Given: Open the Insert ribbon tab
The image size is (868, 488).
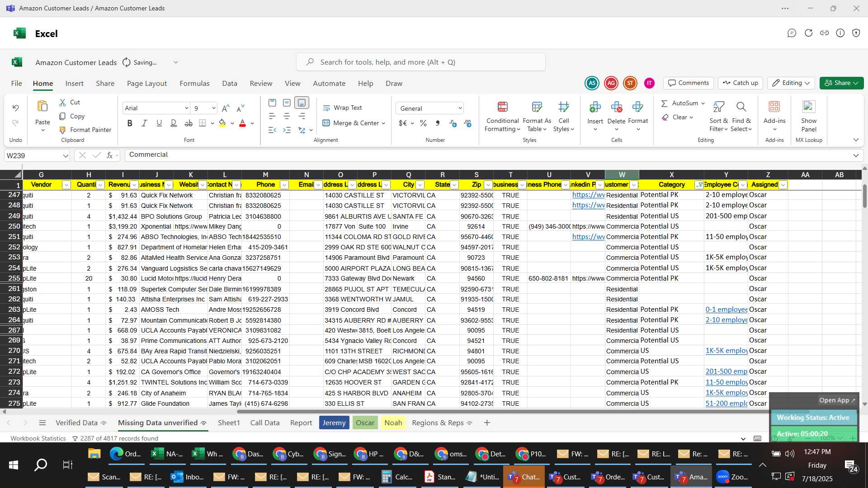Looking at the screenshot, I should click(x=74, y=84).
